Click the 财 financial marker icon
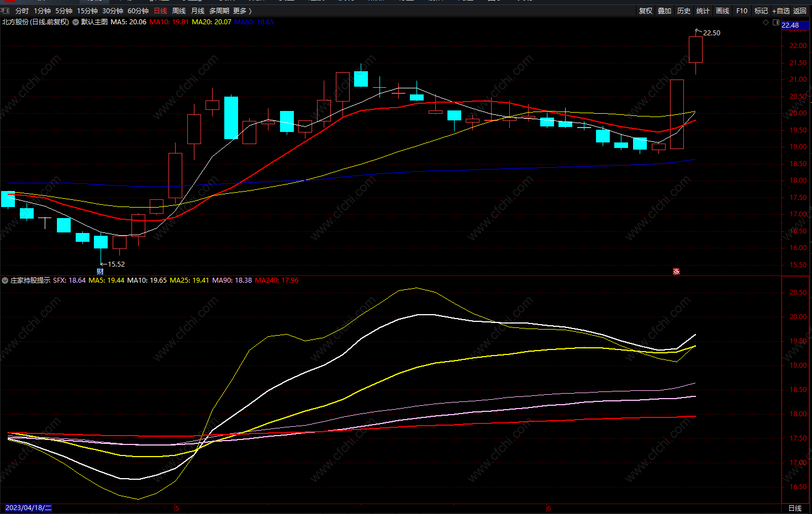 point(100,271)
